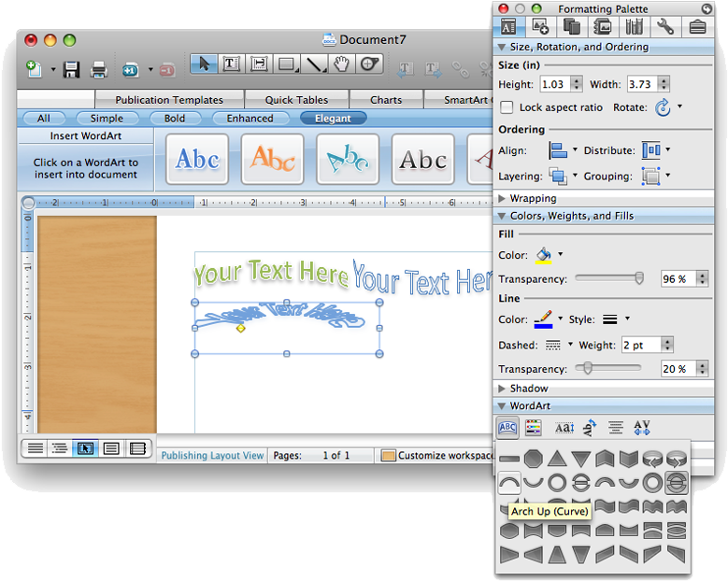
Task: Click the Save floppy disk icon
Action: coord(73,69)
